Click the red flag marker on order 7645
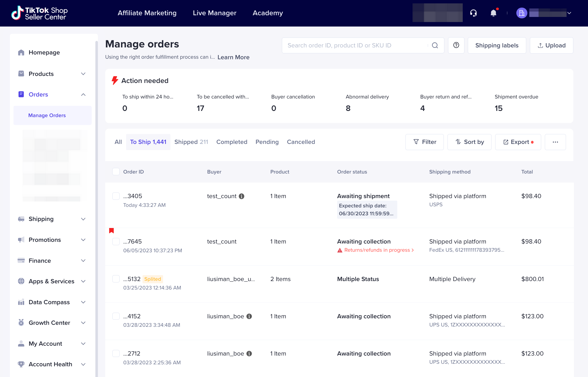This screenshot has width=588, height=377. [111, 231]
